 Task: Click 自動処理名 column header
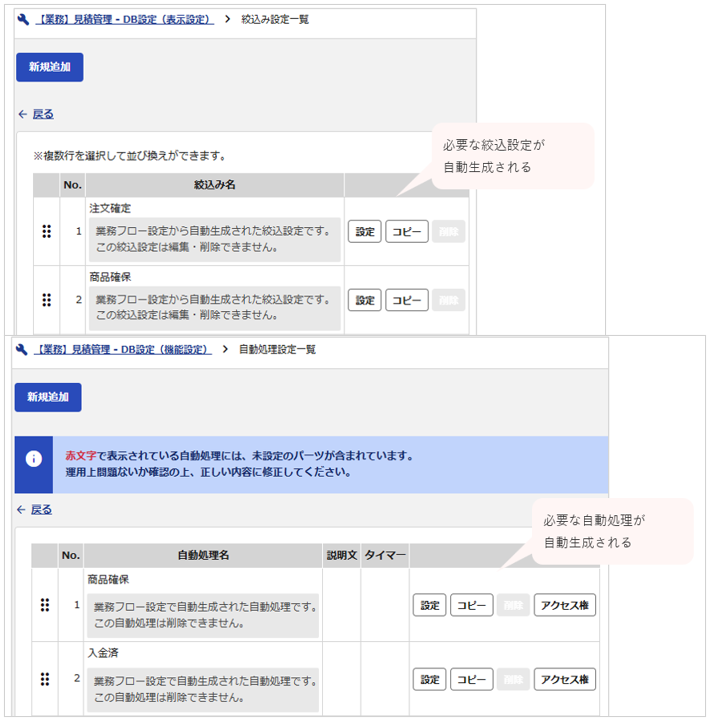pos(203,555)
